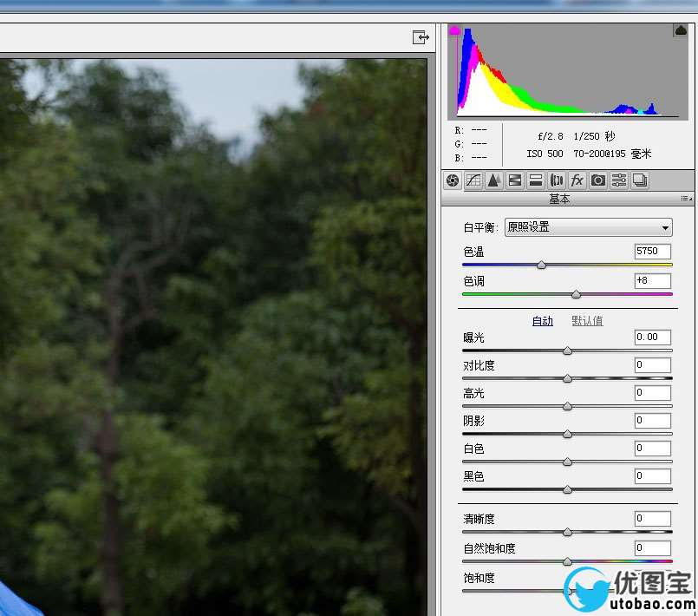
Task: Click the 阴影 value field
Action: click(653, 421)
